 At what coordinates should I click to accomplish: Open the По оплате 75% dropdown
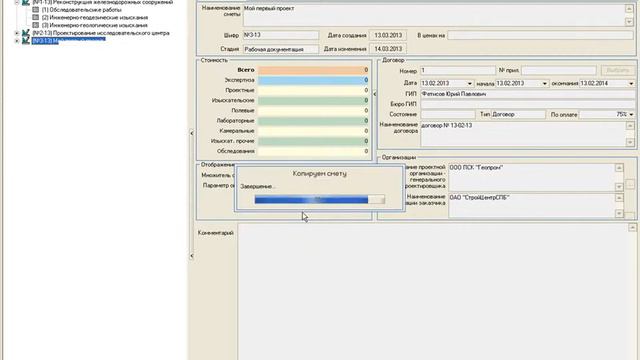[631, 115]
